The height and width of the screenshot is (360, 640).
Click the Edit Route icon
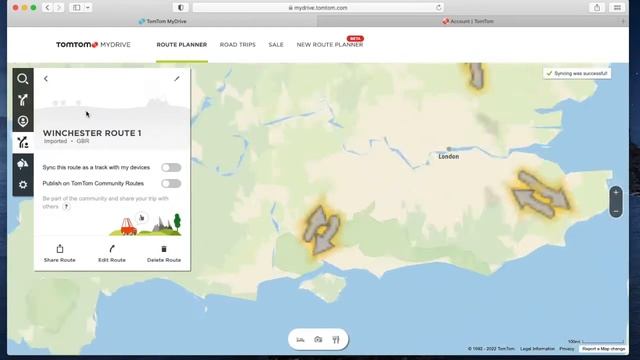[x=112, y=249]
